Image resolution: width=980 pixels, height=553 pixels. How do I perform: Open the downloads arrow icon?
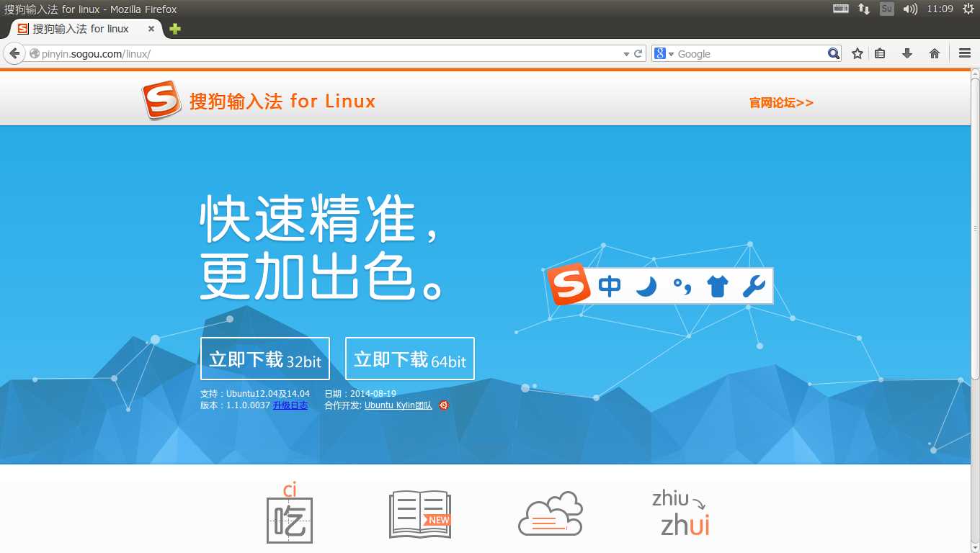(x=907, y=53)
